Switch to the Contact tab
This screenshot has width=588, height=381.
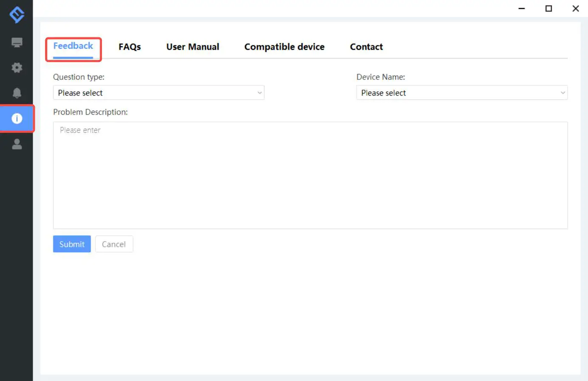366,47
